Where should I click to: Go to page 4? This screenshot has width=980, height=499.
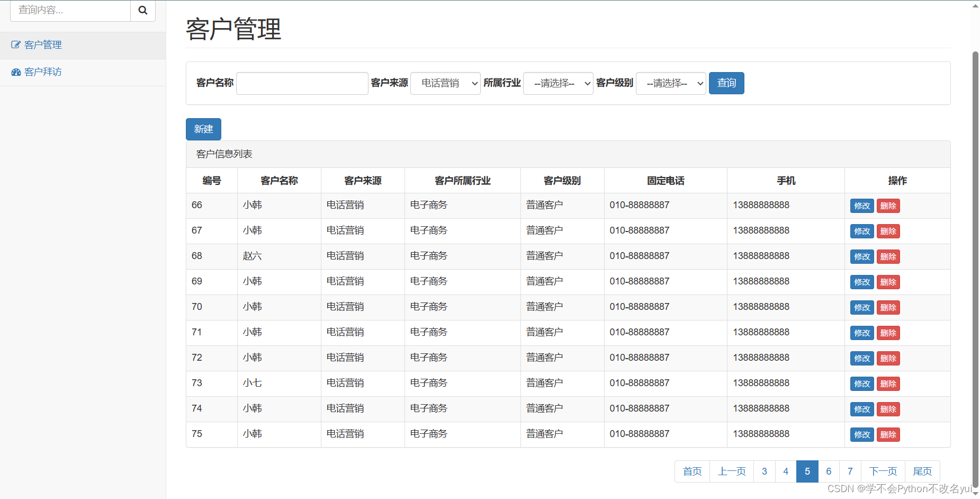tap(786, 471)
